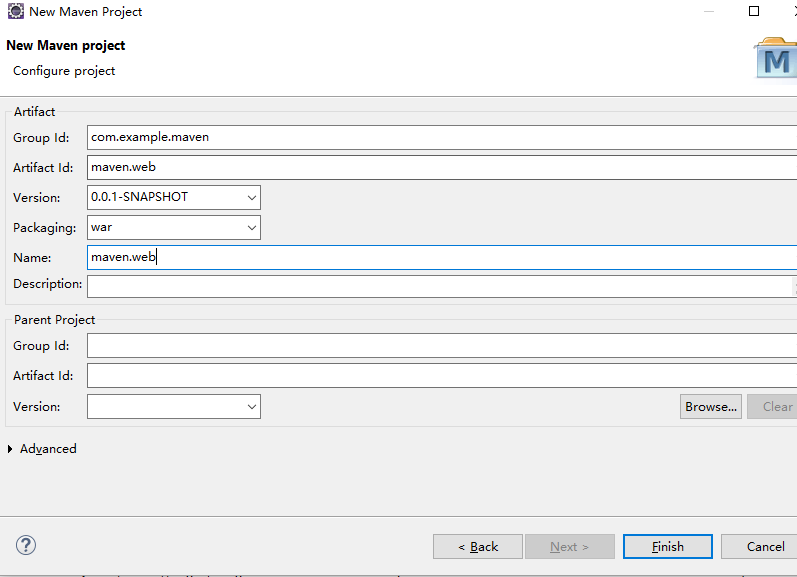Expand the Advanced section
797x577 pixels.
tap(10, 449)
